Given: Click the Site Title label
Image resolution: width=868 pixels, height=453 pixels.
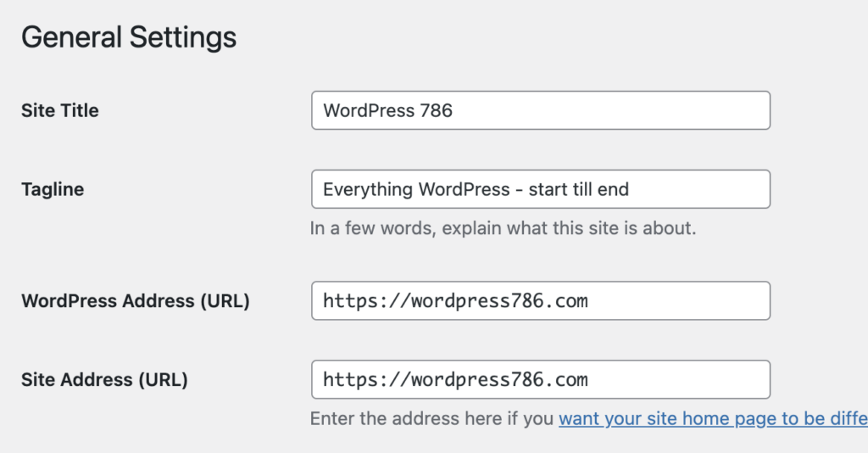Looking at the screenshot, I should tap(60, 110).
